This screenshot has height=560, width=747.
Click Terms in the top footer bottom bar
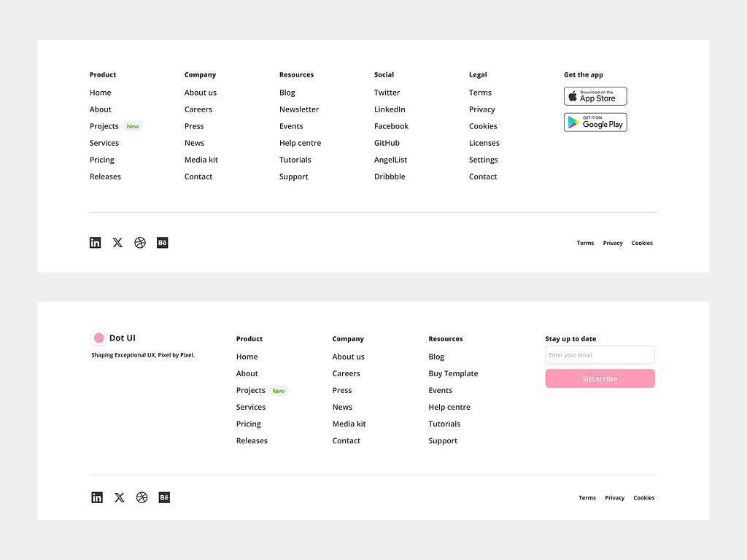[x=586, y=243]
